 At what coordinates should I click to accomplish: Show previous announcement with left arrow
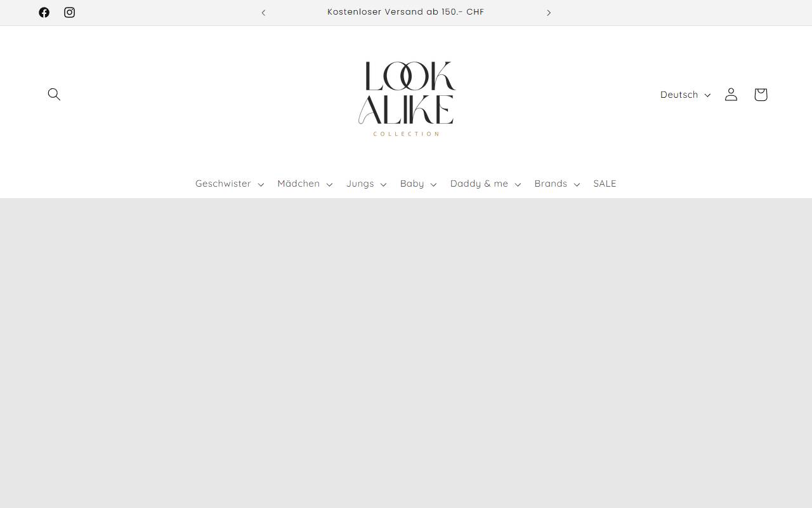coord(263,13)
